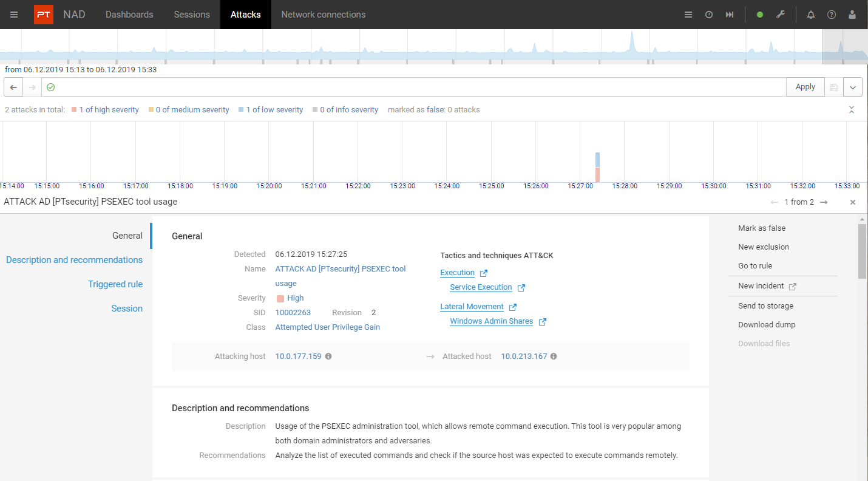This screenshot has width=868, height=481.
Task: Expand the filter options dropdown arrow
Action: click(x=853, y=87)
